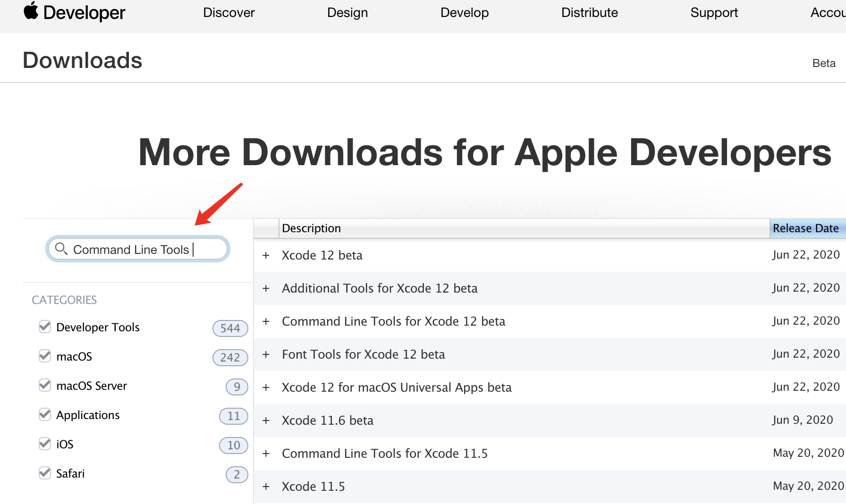Uncheck the macOS Server category
The height and width of the screenshot is (504, 846).
point(45,385)
